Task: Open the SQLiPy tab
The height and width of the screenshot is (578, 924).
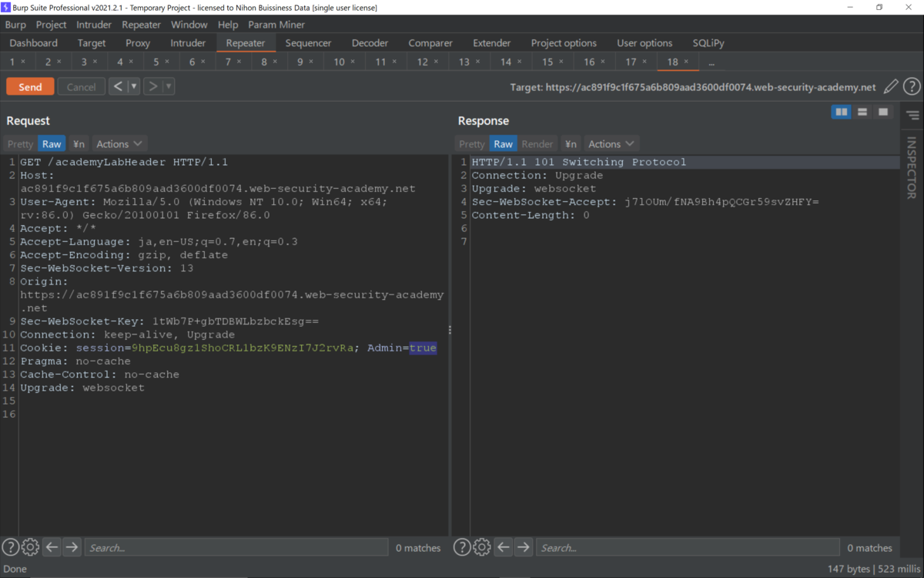Action: tap(708, 43)
